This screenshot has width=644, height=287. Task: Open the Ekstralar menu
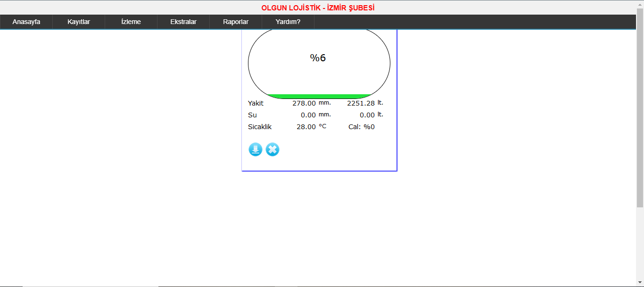point(183,22)
